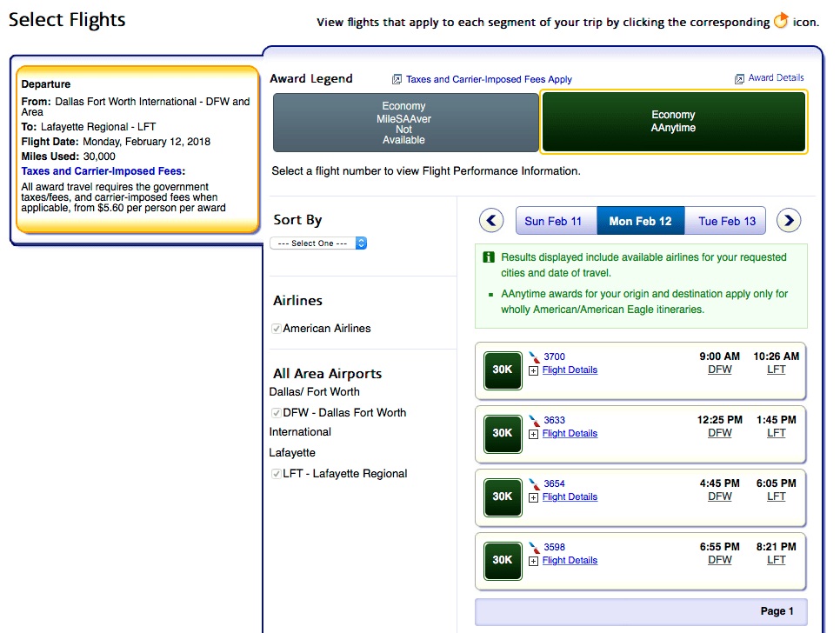Select the 30K award badge for flight 3654
Viewport: 840px width, 633px height.
pyautogui.click(x=503, y=497)
